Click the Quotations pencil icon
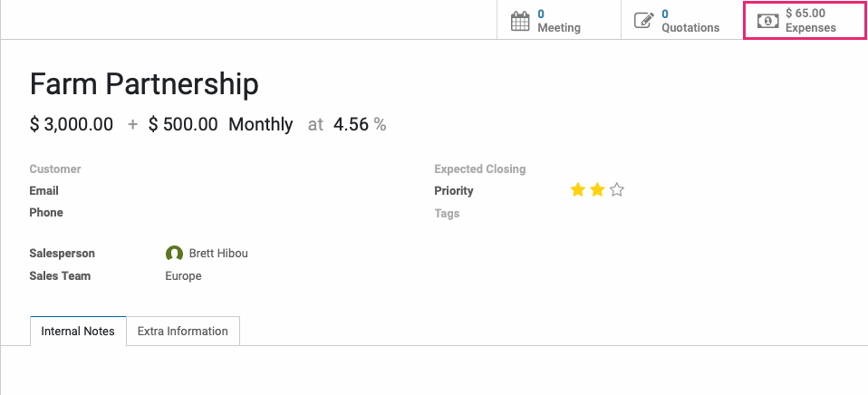The image size is (868, 395). point(644,21)
